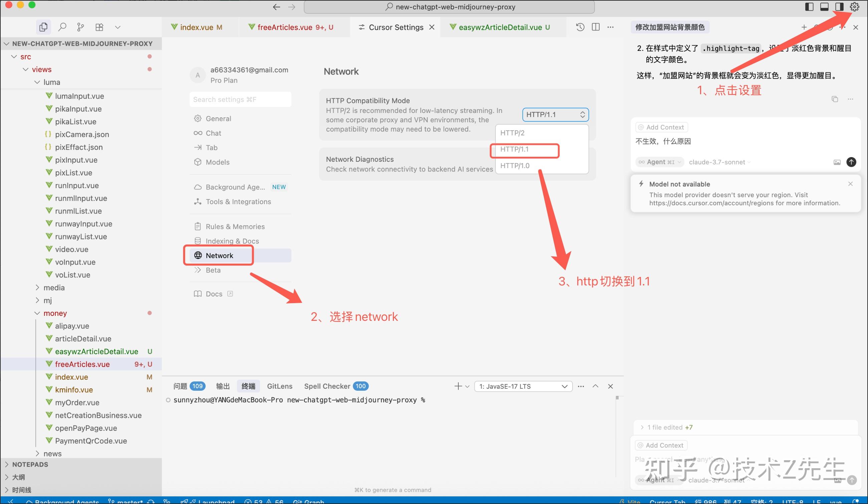Click the split editor icon in the toolbar
This screenshot has width=868, height=504.
(x=596, y=27)
